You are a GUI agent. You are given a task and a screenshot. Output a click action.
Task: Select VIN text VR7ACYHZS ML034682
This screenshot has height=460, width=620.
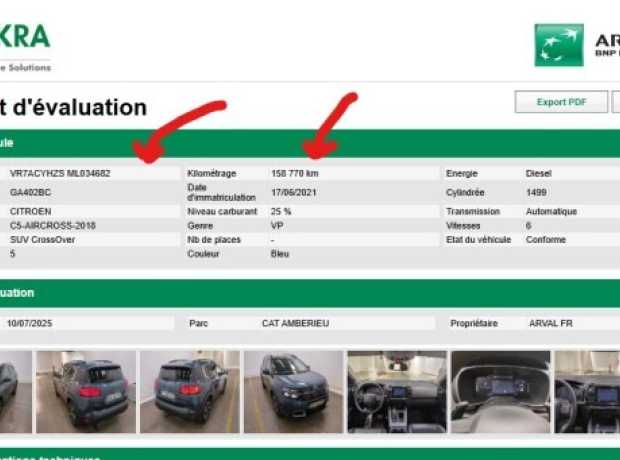tap(60, 173)
